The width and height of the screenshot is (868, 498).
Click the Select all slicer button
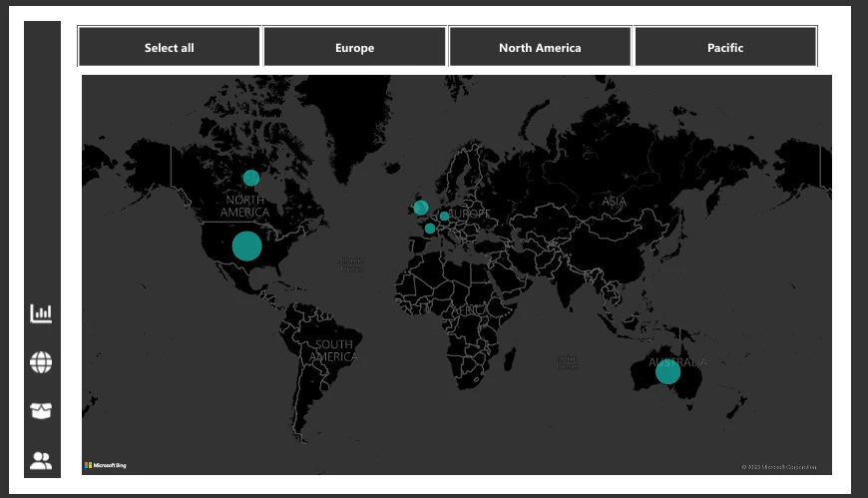169,47
